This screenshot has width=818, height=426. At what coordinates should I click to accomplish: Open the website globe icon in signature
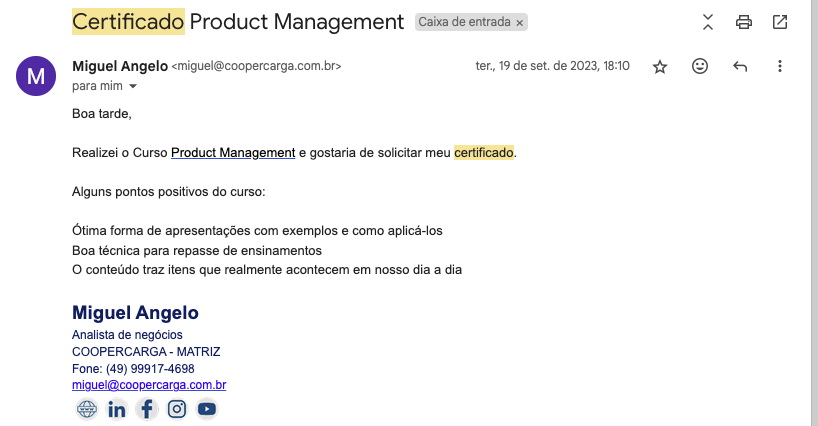point(87,409)
